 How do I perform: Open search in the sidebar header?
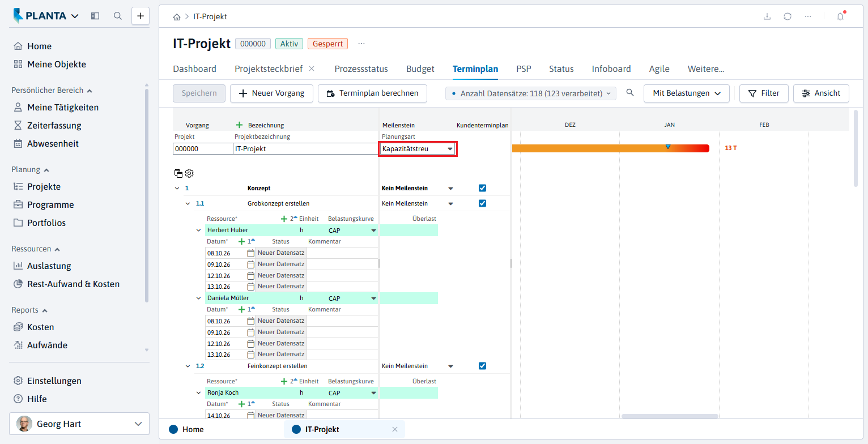tap(118, 16)
